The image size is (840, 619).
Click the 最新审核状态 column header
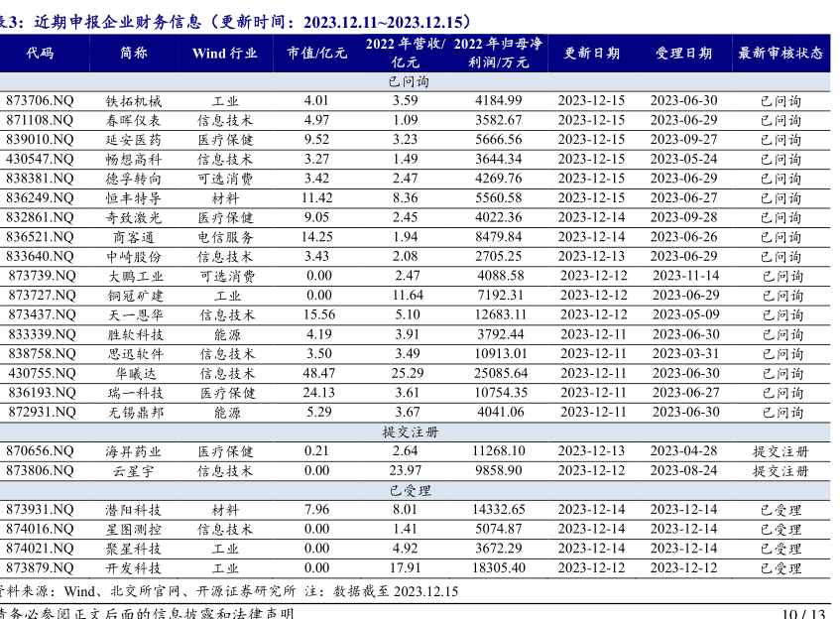780,53
